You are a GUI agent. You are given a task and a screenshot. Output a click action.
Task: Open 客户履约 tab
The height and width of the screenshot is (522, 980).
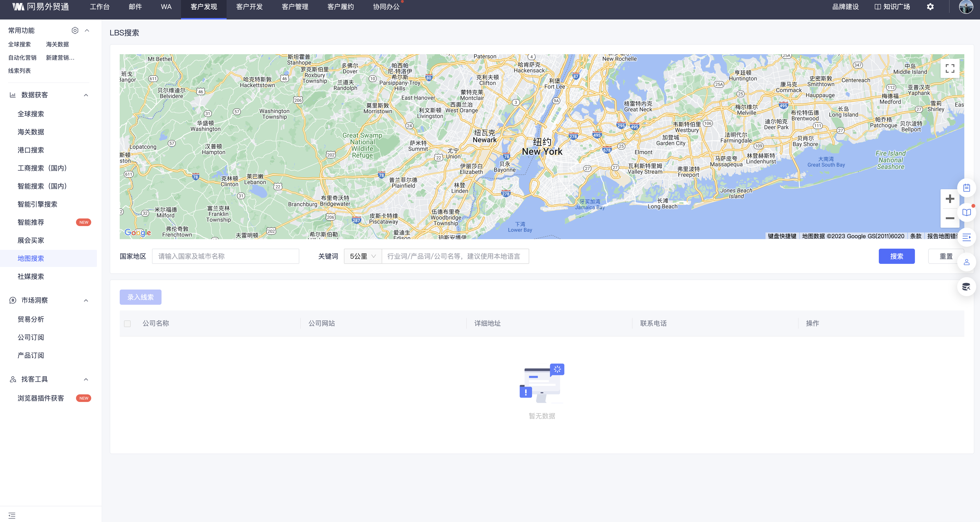(341, 7)
